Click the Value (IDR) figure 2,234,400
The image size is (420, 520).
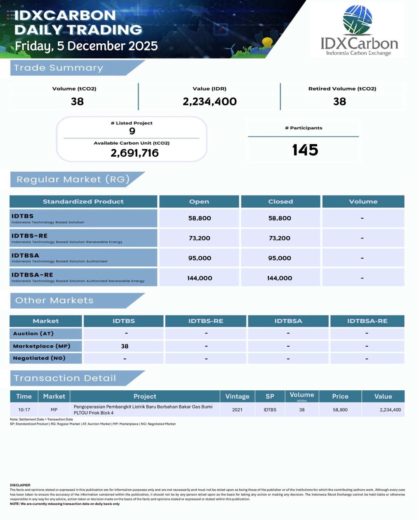pyautogui.click(x=209, y=101)
